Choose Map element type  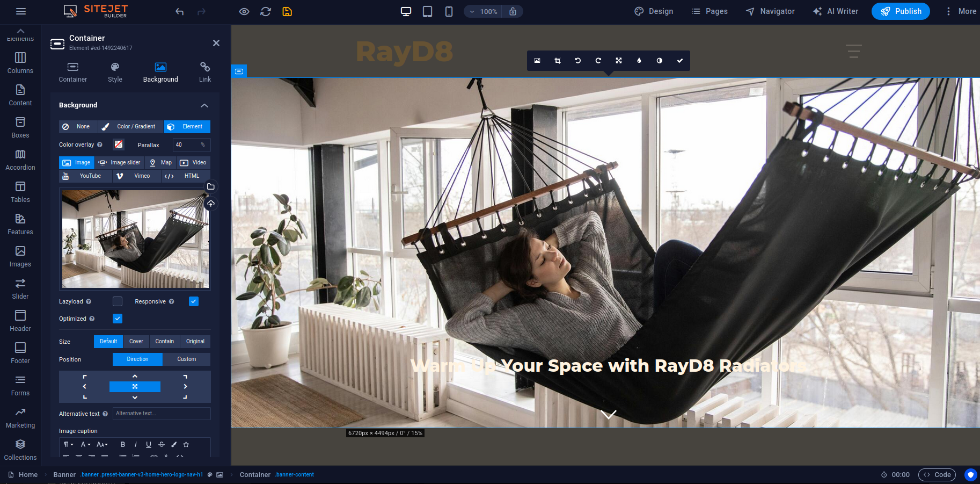coord(160,163)
